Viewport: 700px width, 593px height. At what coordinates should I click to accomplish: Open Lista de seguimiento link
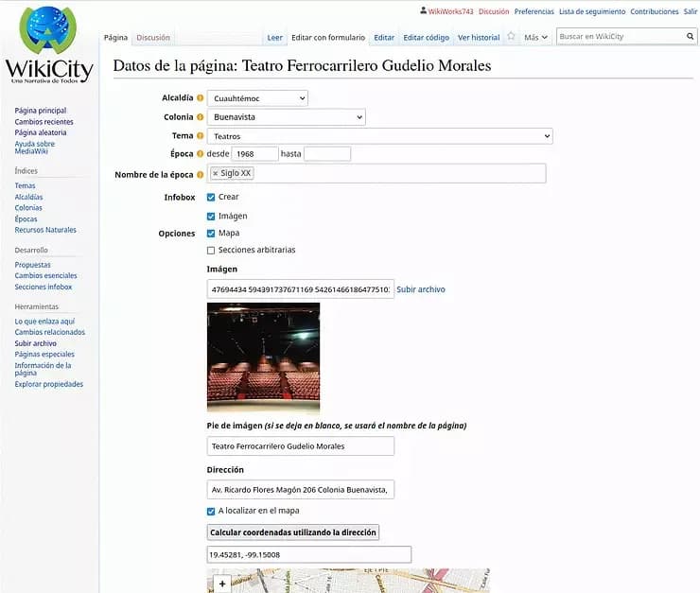pos(592,11)
